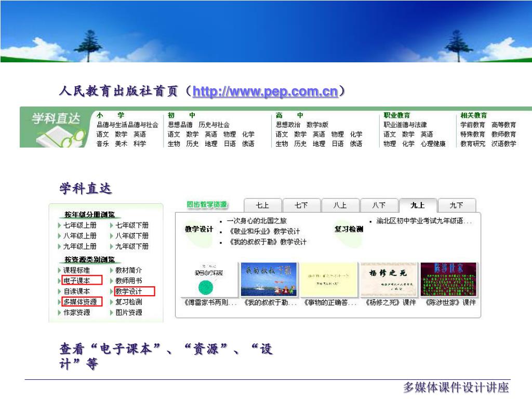Click the 《事物的正确答案》 courseware thumbnail
532x399 pixels.
coord(328,279)
